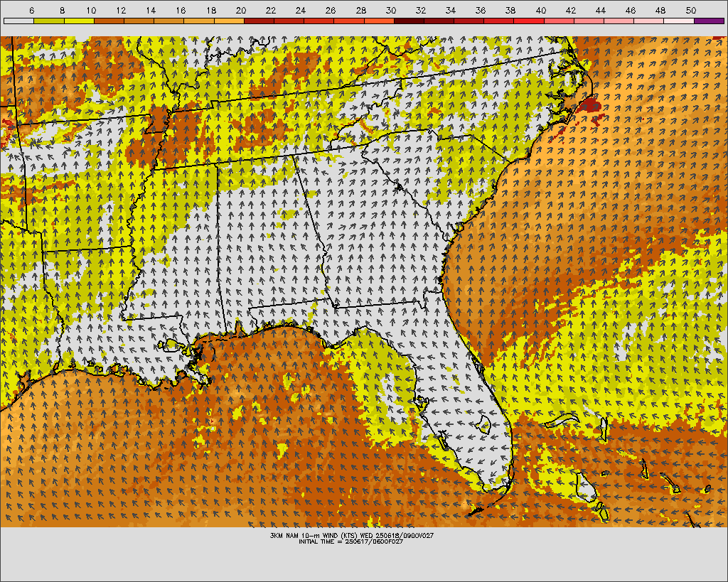The image size is (728, 582).
Task: Click the pale pink swatch between 46 and 48
Action: click(x=649, y=21)
